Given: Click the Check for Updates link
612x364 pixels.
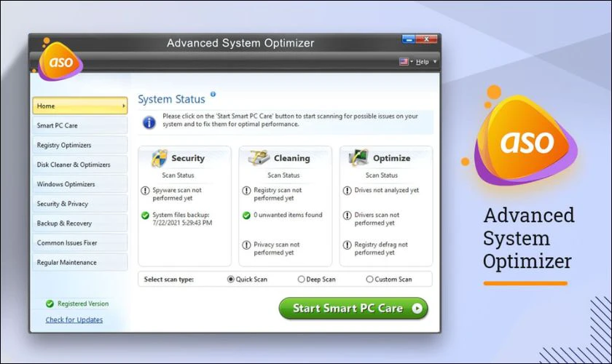Looking at the screenshot, I should click(x=74, y=320).
